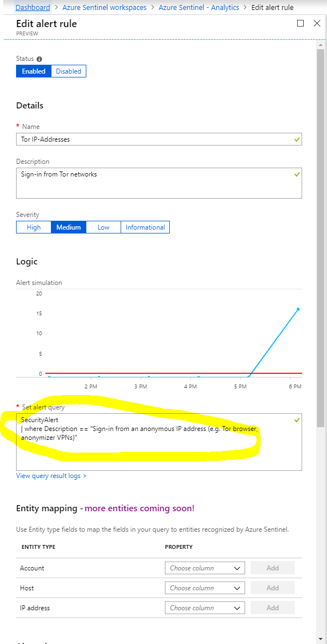Click the Edit alert rule breadcrumb

pyautogui.click(x=272, y=7)
